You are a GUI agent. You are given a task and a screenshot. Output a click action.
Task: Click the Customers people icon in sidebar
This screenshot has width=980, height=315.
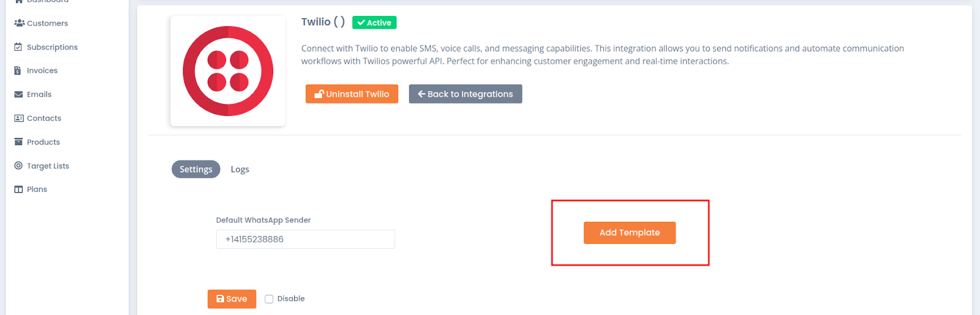click(19, 23)
